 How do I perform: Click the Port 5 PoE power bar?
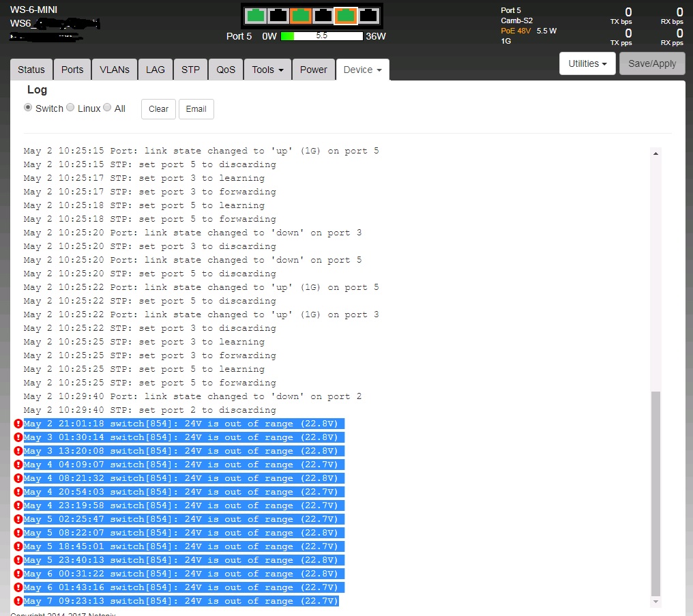click(x=321, y=36)
